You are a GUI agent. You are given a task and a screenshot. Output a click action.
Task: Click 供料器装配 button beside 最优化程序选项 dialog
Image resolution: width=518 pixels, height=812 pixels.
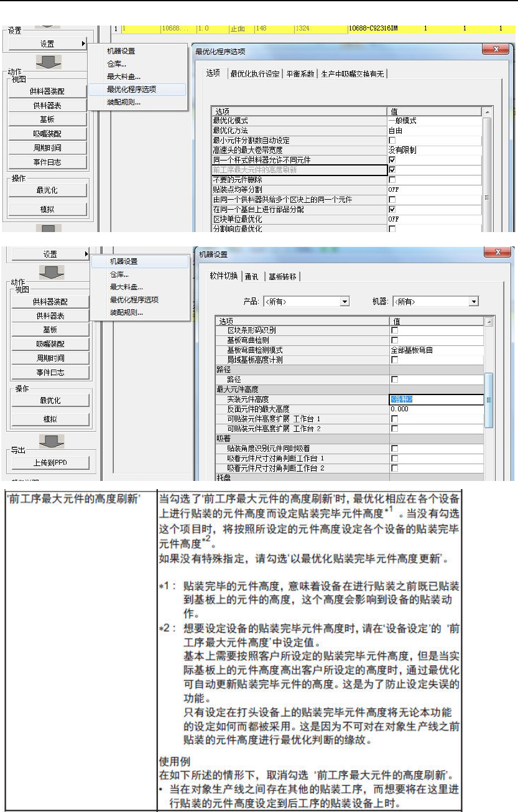(47, 91)
